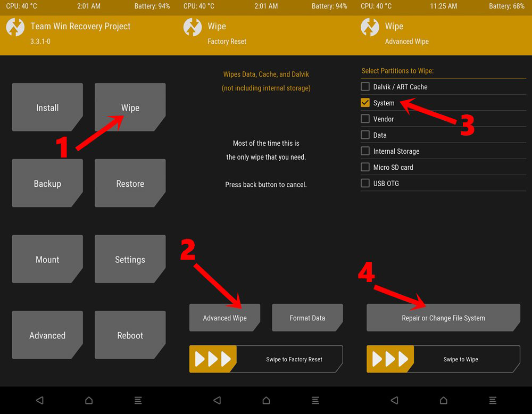
Task: Tap the 'Factory Reset' subtitle
Action: click(227, 42)
